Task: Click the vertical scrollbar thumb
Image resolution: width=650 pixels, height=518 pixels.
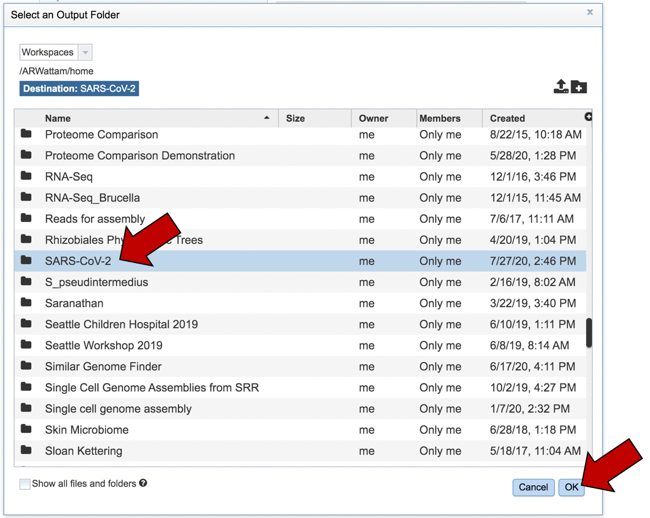Action: tap(589, 333)
